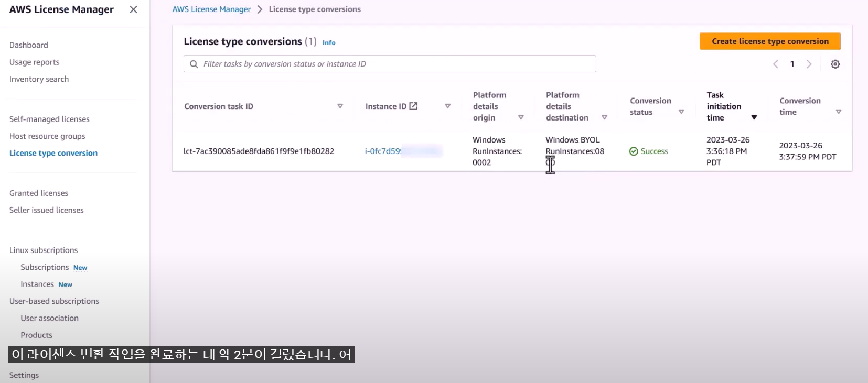The width and height of the screenshot is (868, 383).
Task: Open Dashboard in sidebar
Action: [x=28, y=45]
